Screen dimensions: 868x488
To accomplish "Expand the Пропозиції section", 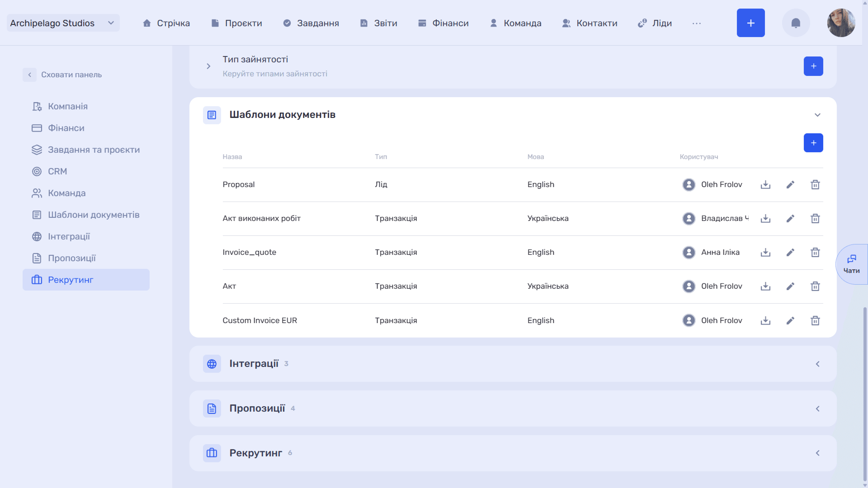I will (817, 409).
